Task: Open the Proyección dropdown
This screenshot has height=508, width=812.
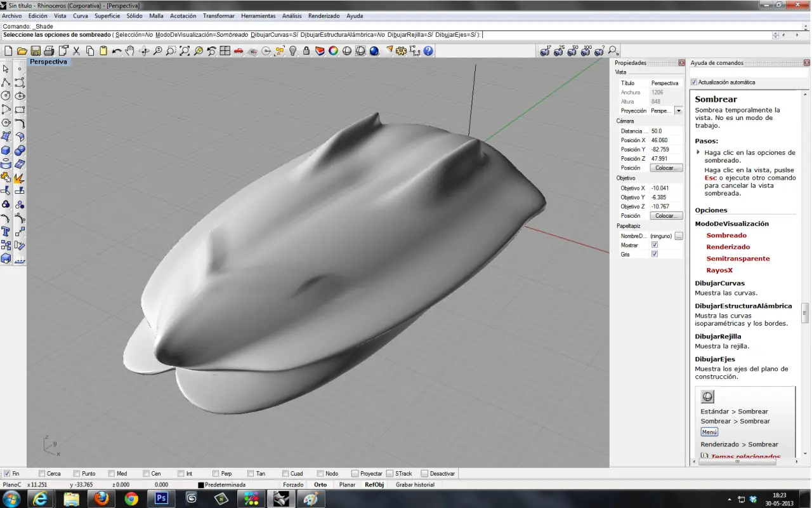Action: tap(678, 110)
